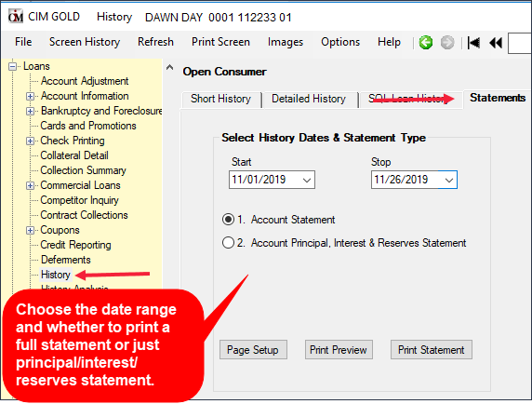Select the Statements tab
The width and height of the screenshot is (532, 404).
click(498, 98)
